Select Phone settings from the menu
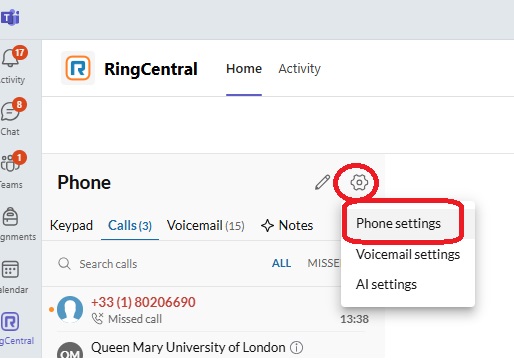Screen dimensions: 514x360 (398, 223)
